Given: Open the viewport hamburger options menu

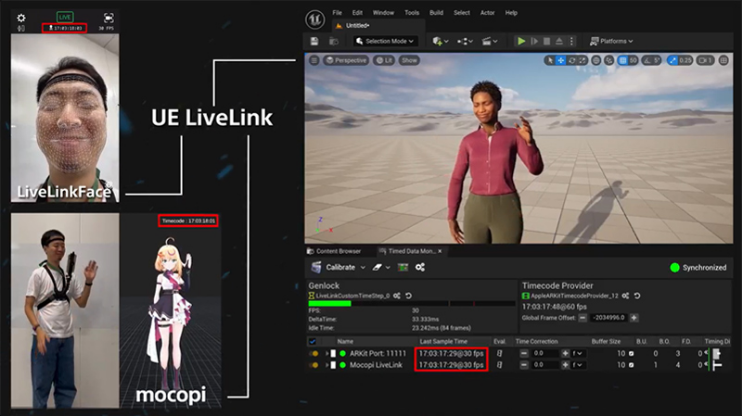Looking at the screenshot, I should click(313, 60).
